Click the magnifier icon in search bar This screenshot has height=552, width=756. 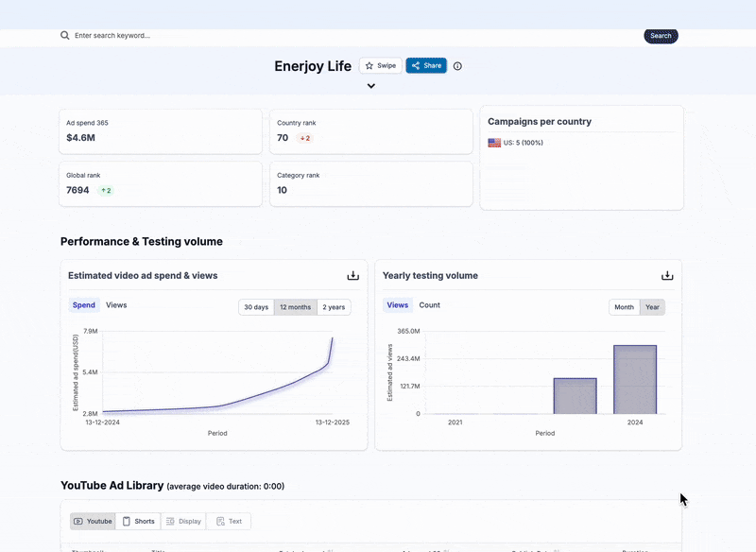point(65,36)
